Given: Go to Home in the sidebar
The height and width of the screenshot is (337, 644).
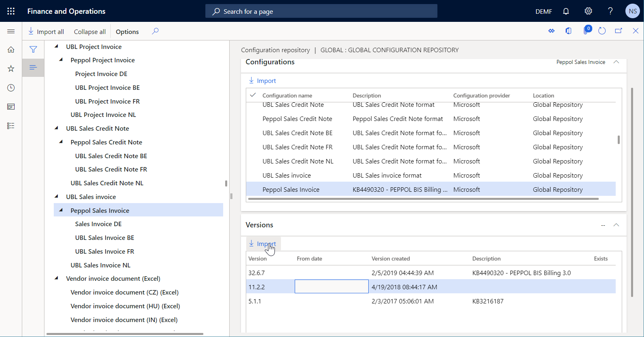Looking at the screenshot, I should pos(11,50).
